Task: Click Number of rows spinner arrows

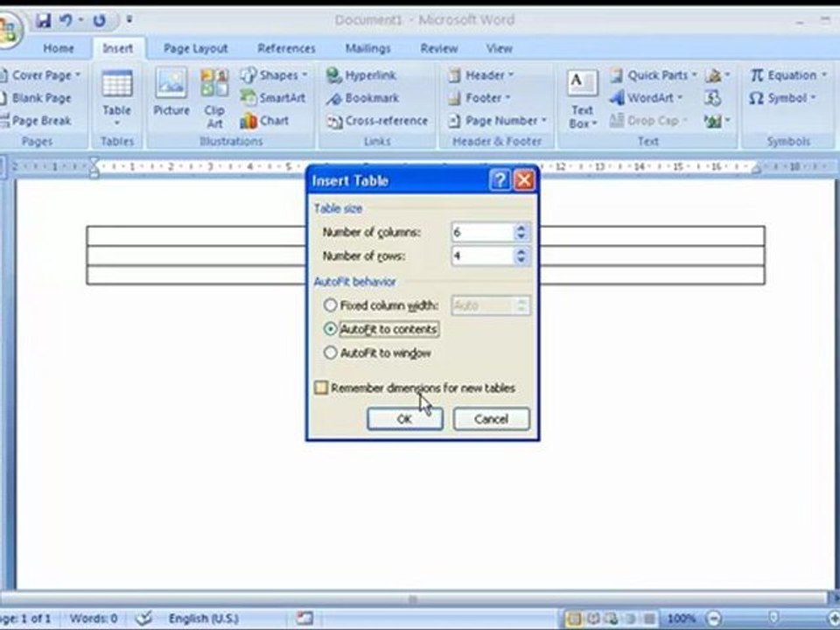Action: (x=521, y=256)
